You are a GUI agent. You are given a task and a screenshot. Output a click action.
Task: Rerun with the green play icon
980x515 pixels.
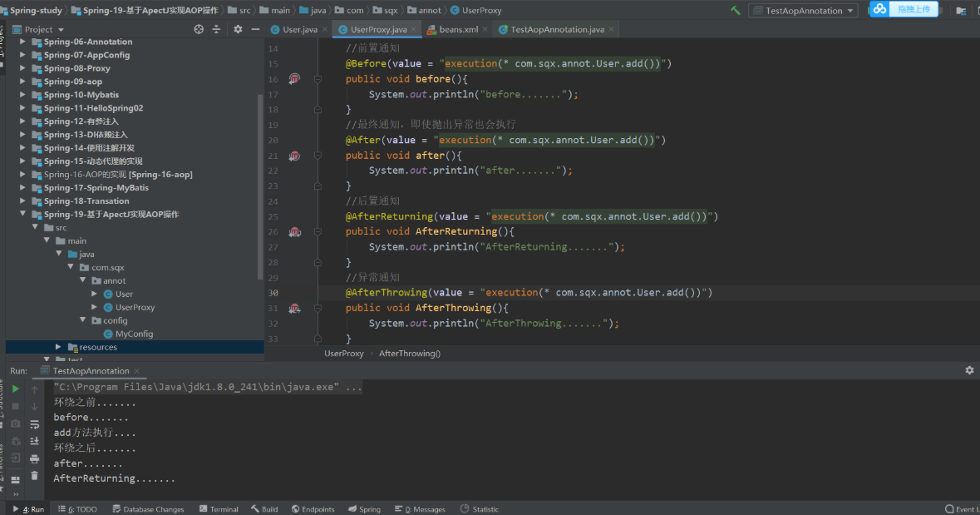16,389
